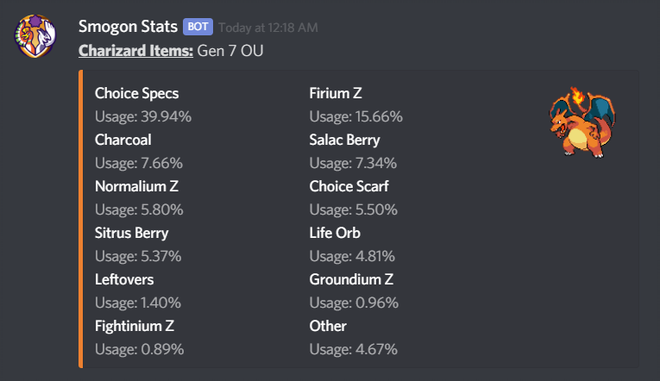Click the Gen 7 OU format text

click(230, 51)
